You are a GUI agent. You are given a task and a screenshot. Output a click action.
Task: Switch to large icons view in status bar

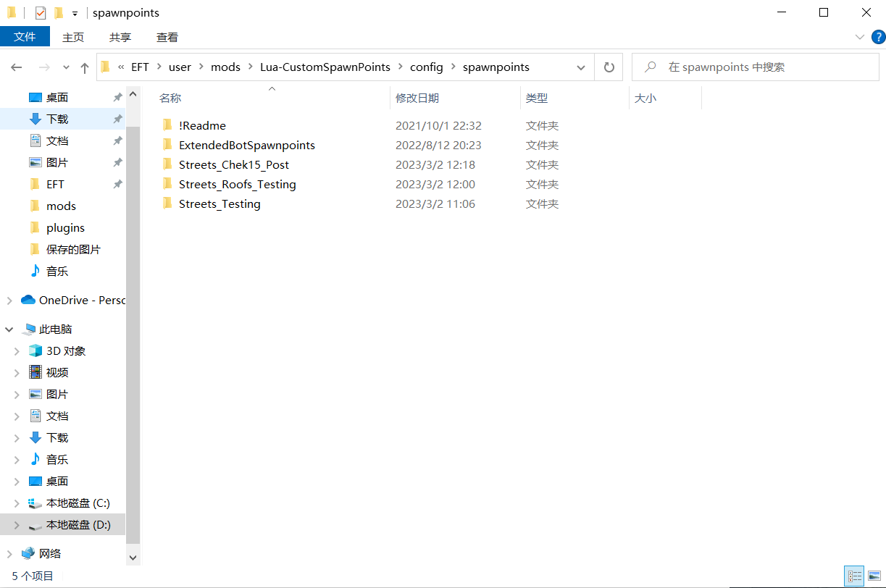tap(873, 576)
